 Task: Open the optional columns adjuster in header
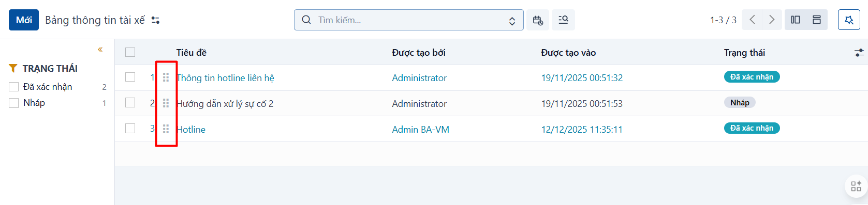859,53
